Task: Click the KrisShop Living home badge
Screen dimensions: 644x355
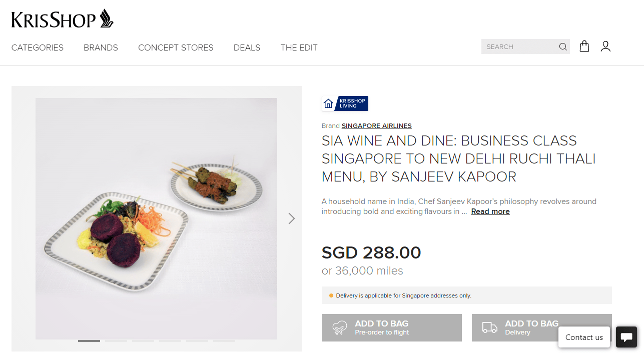Action: tap(345, 103)
